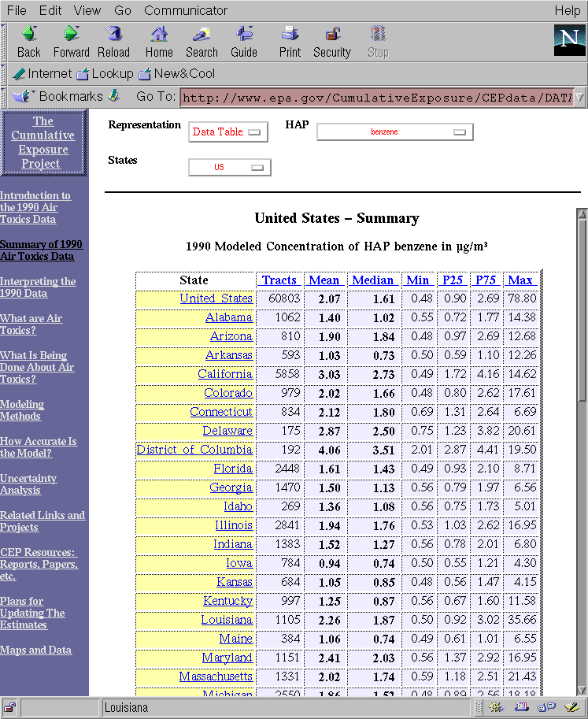
Task: Sort by the Median column header
Action: click(x=372, y=280)
